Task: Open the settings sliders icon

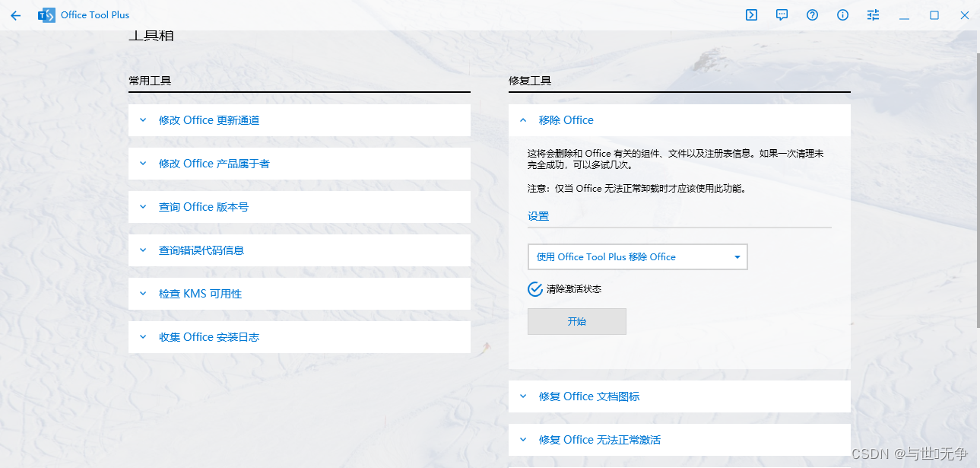Action: click(x=873, y=15)
